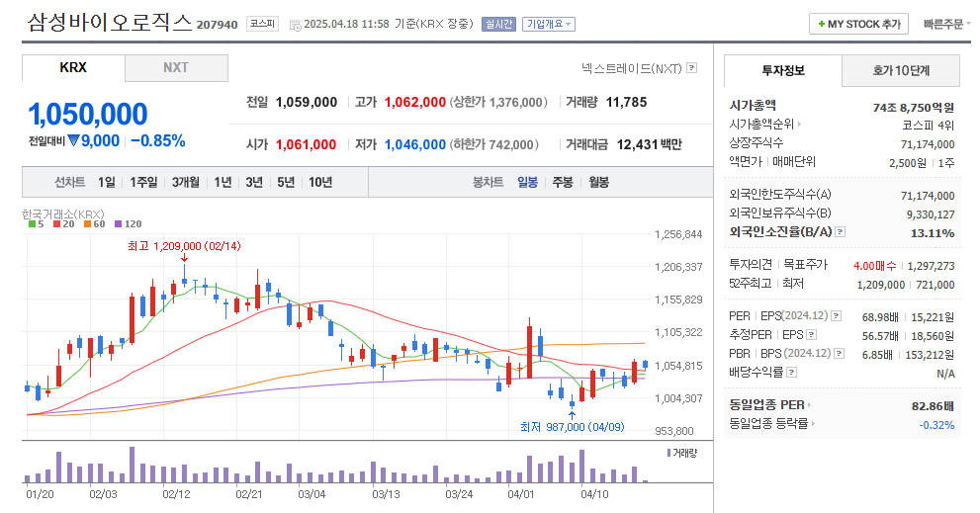The image size is (980, 513).
Task: Click the 외국인소진율(B/A) label
Action: click(780, 232)
